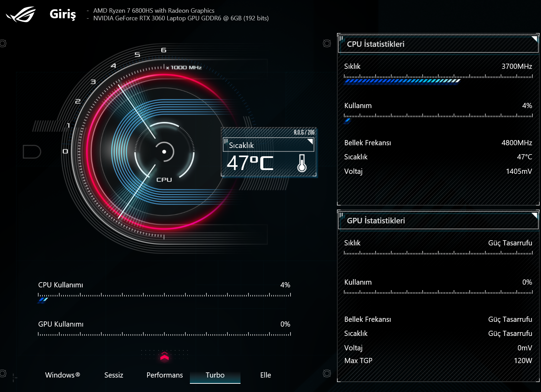This screenshot has width=541, height=392.
Task: Click the Giriş page title
Action: [x=63, y=14]
